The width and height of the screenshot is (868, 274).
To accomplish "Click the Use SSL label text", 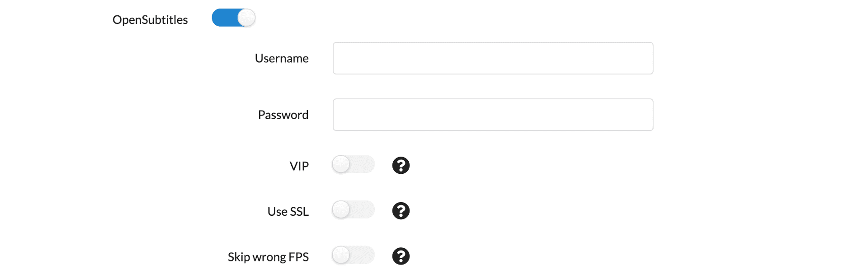I will (x=288, y=211).
